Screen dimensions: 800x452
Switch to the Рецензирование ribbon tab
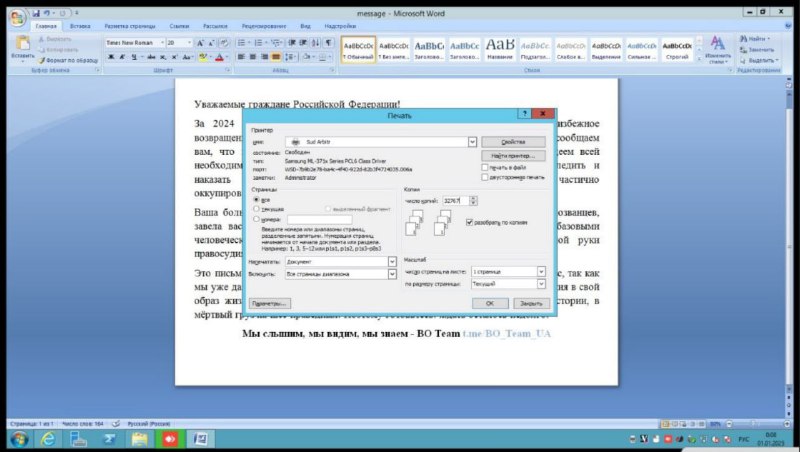pyautogui.click(x=264, y=26)
